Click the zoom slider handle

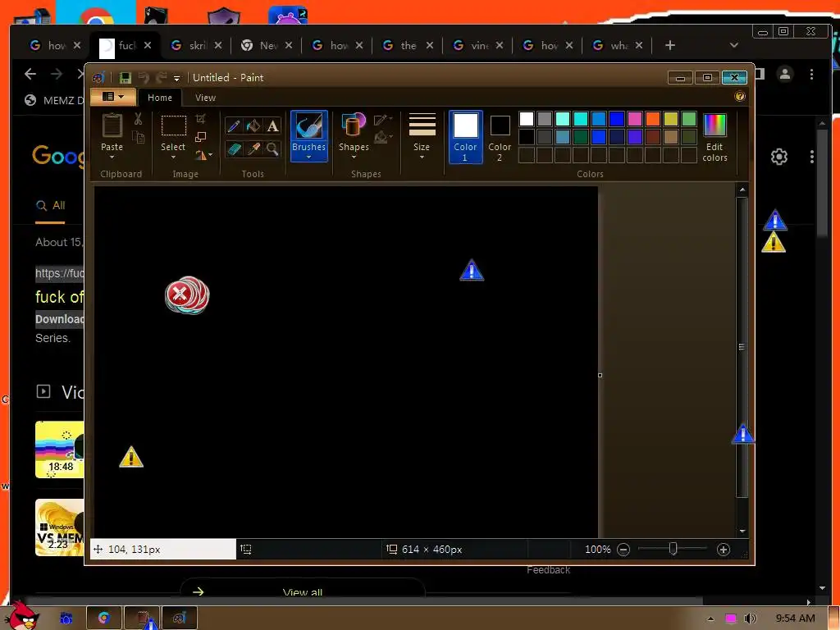point(673,549)
